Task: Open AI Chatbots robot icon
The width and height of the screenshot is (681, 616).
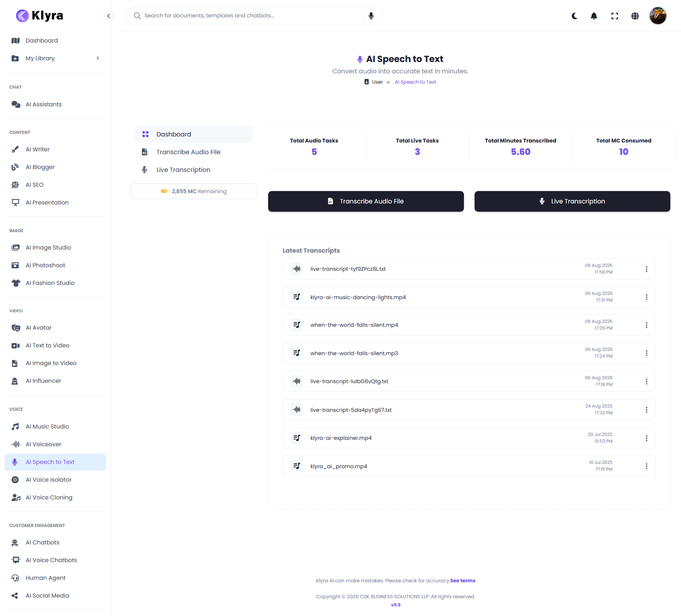Action: click(15, 542)
